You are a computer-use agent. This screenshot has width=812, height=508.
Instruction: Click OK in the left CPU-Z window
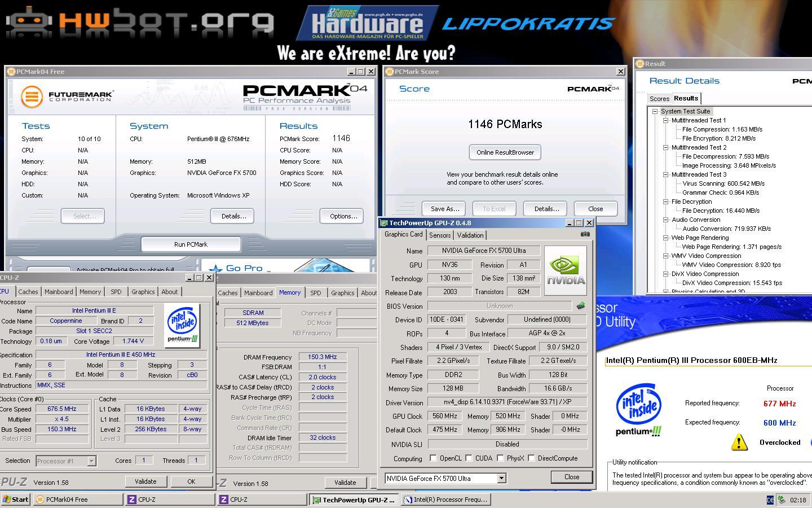191,481
